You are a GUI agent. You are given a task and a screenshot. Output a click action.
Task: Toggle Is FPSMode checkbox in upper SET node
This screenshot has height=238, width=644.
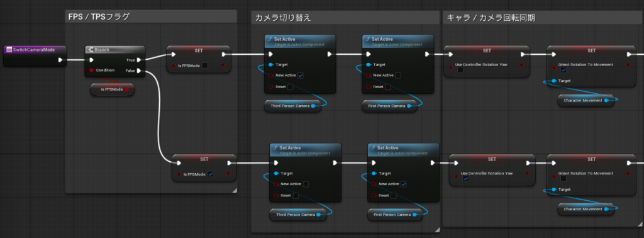205,65
